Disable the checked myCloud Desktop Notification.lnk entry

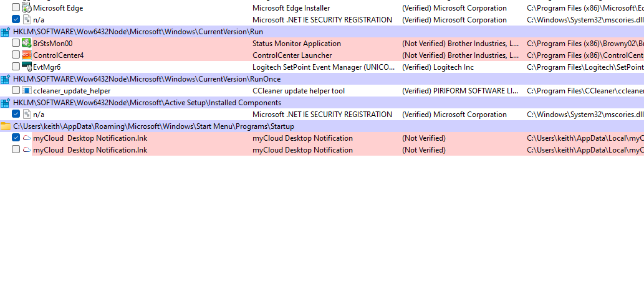(x=16, y=138)
